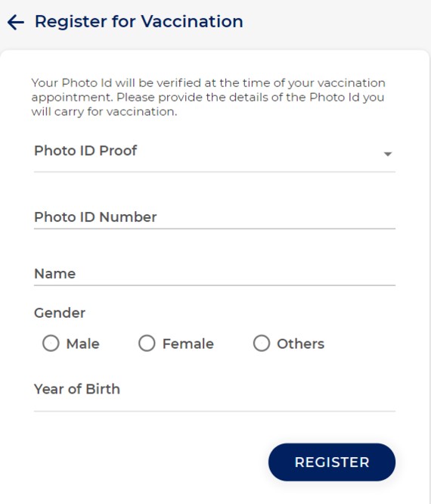Click the Register for Vaccination page title
This screenshot has width=431, height=504.
(x=138, y=22)
